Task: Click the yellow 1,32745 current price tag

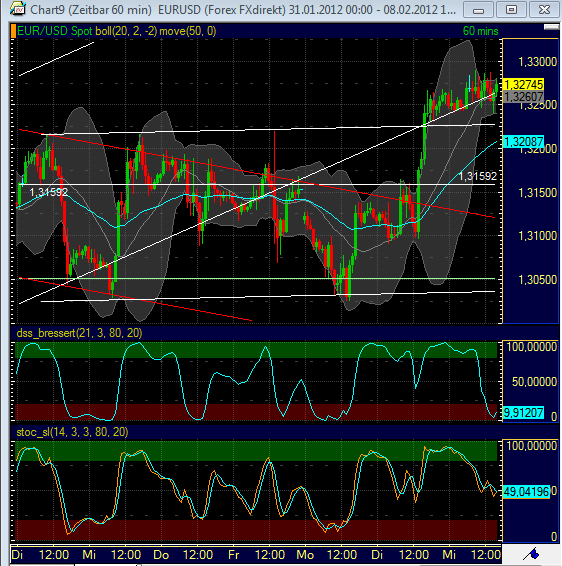Action: (x=523, y=84)
